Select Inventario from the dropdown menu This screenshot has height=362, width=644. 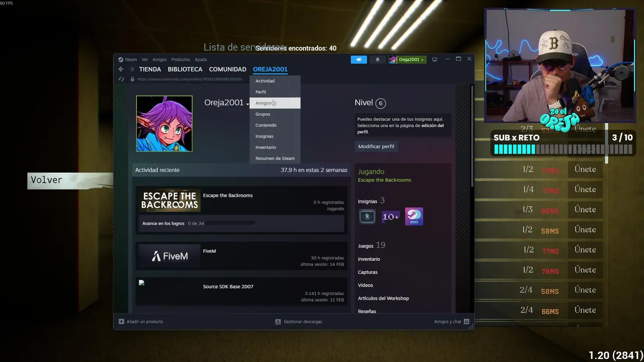275,147
